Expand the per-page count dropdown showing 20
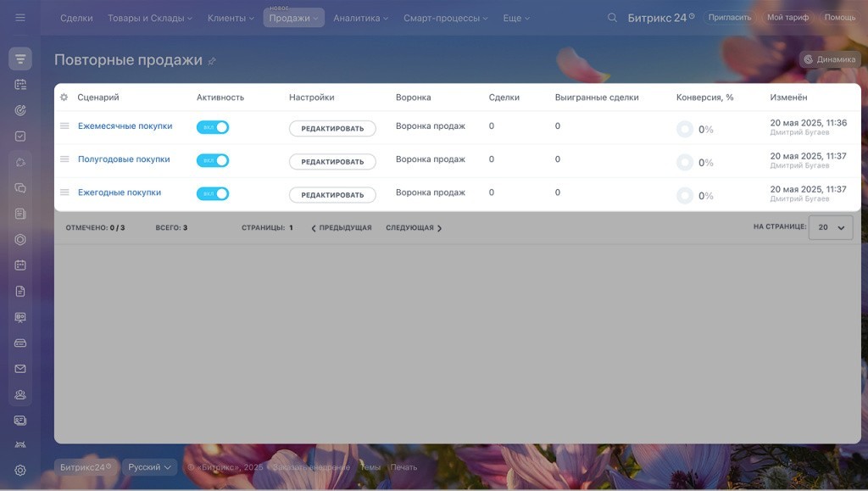 (830, 227)
